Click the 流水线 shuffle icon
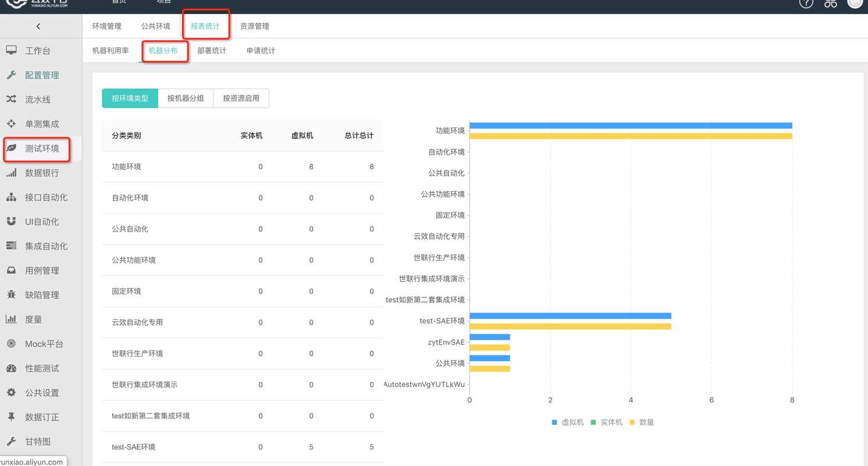Viewport: 868px width, 466px height. pos(11,99)
